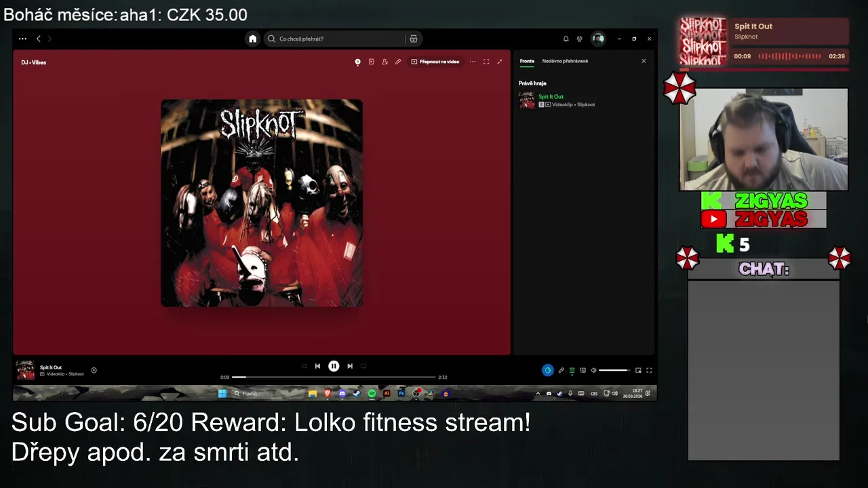
Task: Mute the volume speaker icon
Action: coord(593,370)
